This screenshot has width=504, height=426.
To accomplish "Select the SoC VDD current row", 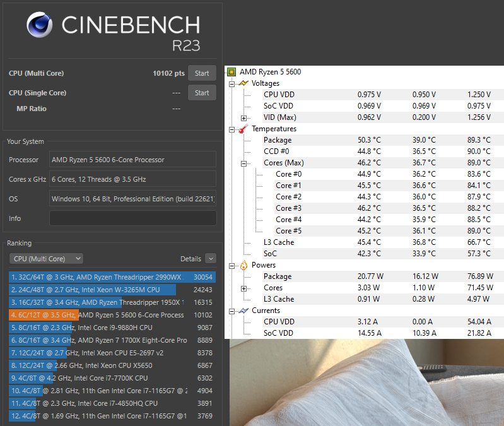I will 382,333.
